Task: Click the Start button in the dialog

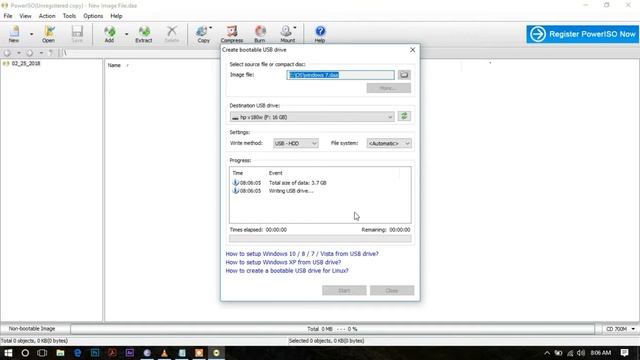Action: (x=344, y=290)
